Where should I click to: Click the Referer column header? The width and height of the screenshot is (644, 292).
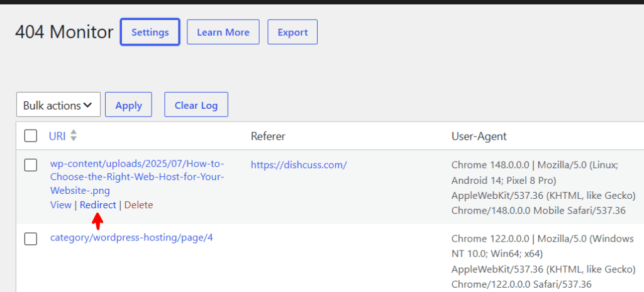click(x=268, y=136)
